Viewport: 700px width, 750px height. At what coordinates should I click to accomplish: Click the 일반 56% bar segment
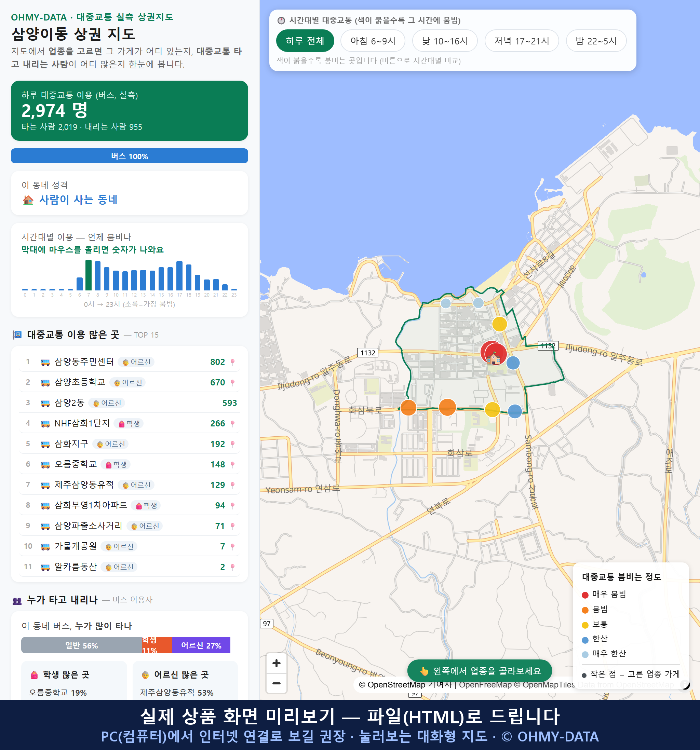pos(81,645)
